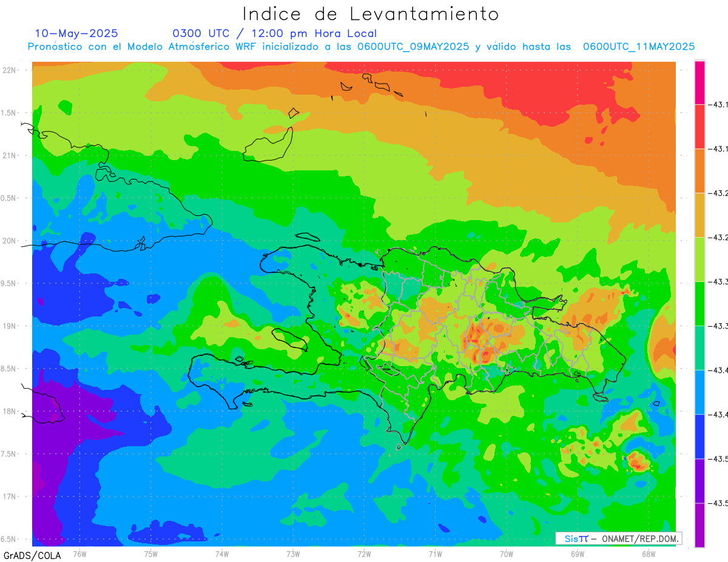The width and height of the screenshot is (728, 562).
Task: Select the indigo purple swatch in the color bar
Action: tap(699, 481)
